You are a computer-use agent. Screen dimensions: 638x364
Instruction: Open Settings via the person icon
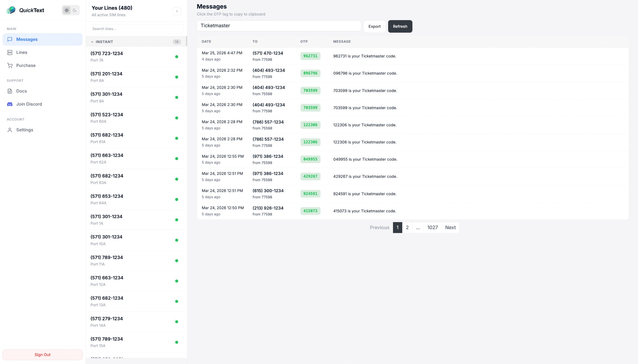pos(10,130)
